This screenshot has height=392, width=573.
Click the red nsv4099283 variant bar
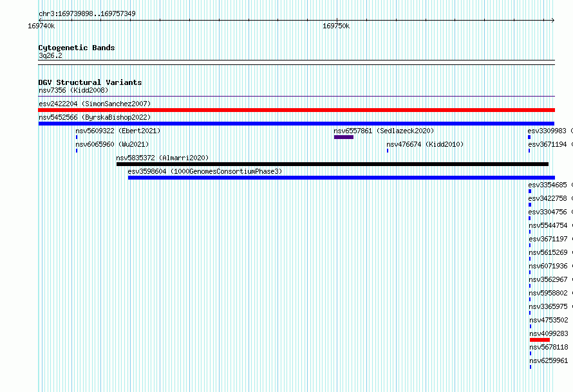pyautogui.click(x=540, y=340)
